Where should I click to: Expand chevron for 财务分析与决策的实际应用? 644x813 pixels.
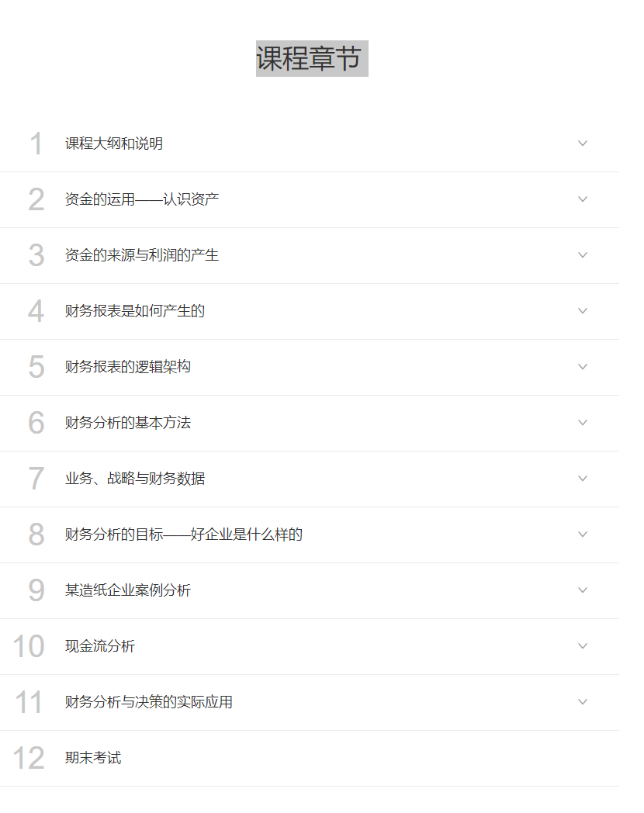[582, 702]
